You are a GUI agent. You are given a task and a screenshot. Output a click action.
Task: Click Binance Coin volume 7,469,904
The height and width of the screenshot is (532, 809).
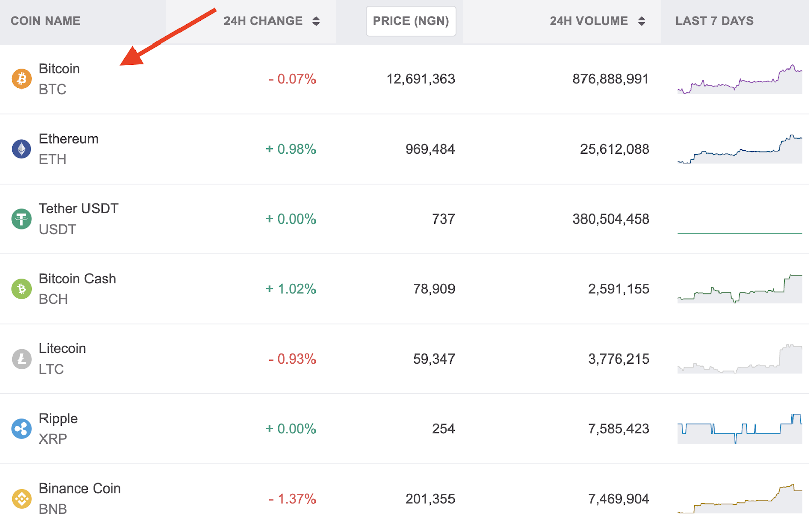618,499
